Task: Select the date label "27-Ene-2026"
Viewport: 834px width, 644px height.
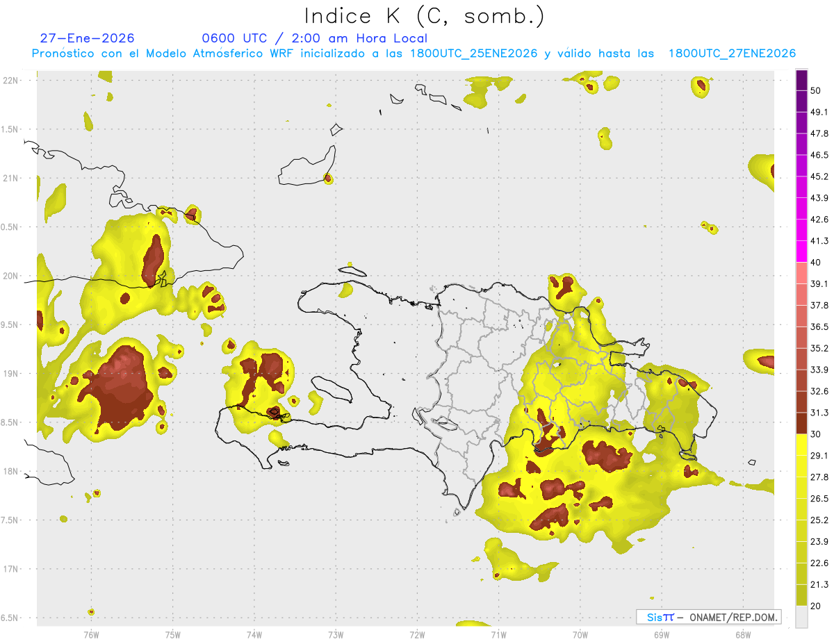Action: (88, 38)
